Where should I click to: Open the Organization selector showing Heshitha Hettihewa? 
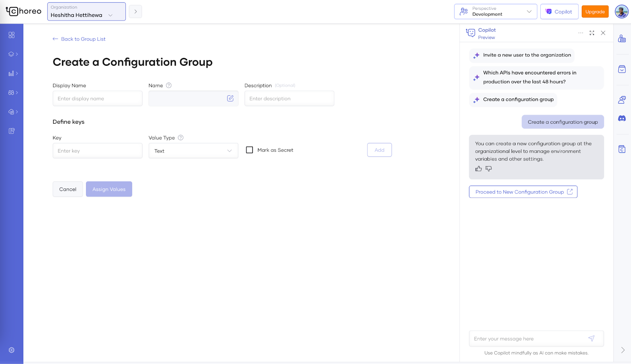tap(86, 11)
